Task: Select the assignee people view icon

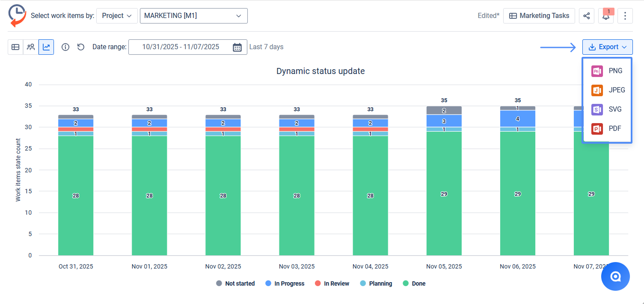Action: [31, 47]
